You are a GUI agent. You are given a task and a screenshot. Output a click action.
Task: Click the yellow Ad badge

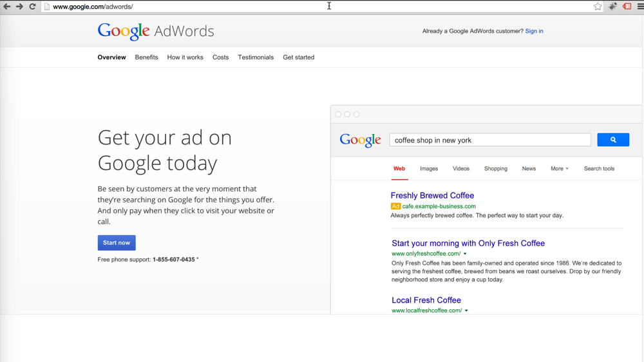[x=395, y=206]
